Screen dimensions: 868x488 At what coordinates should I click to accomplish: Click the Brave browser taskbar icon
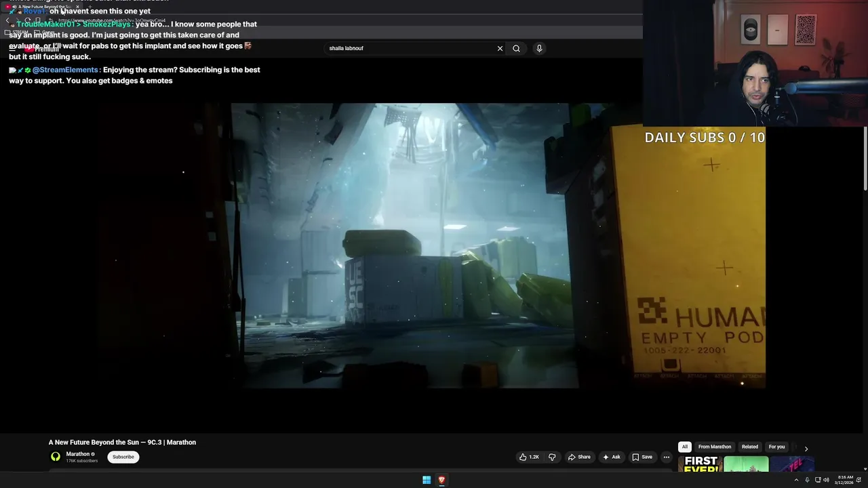pyautogui.click(x=441, y=480)
